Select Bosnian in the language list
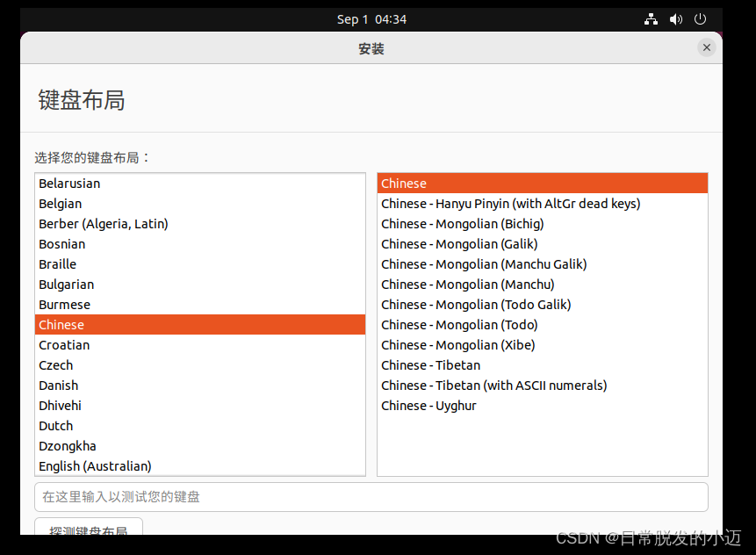Screen dimensions: 756x555 point(200,244)
